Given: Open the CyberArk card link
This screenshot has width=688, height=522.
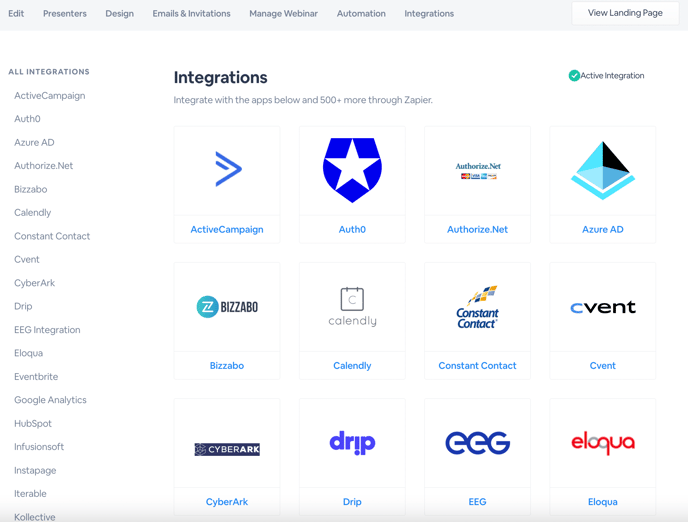Looking at the screenshot, I should (x=227, y=501).
